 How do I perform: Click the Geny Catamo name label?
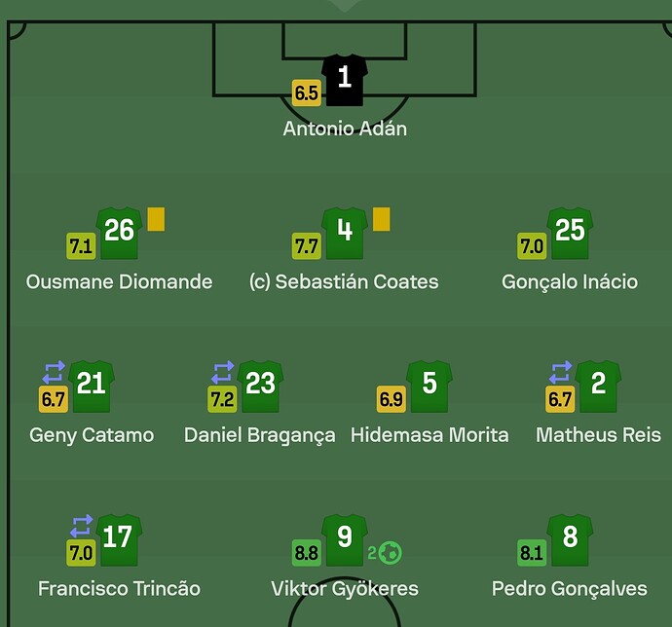[92, 435]
